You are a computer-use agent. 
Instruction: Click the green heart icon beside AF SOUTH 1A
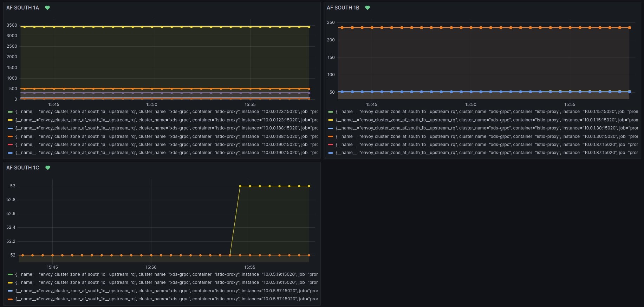click(47, 8)
